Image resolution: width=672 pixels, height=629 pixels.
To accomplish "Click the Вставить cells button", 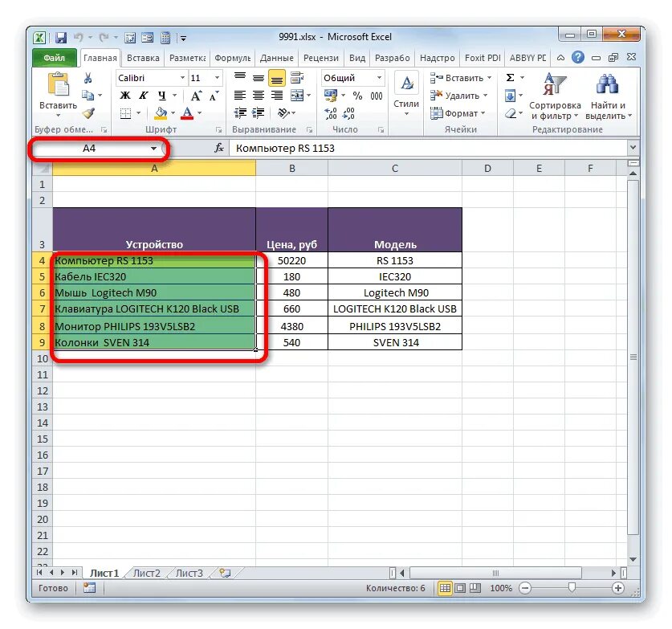I will pos(460,78).
